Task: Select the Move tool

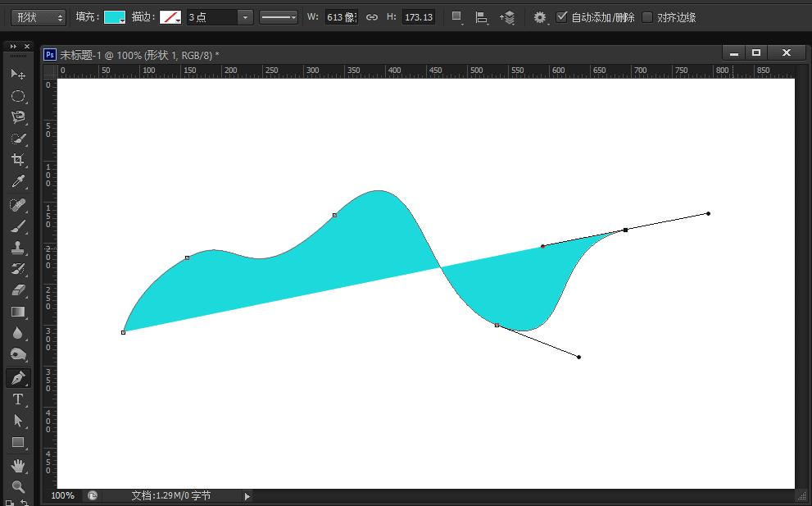Action: 17,75
